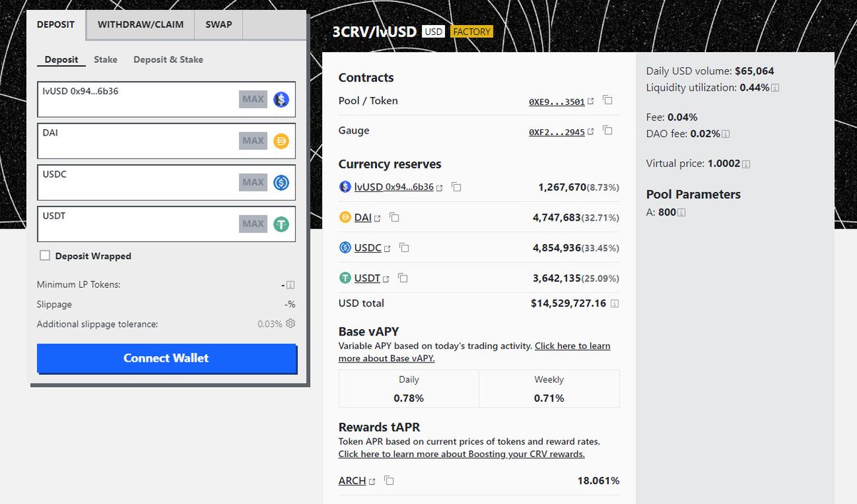Show info for DAO fee
The height and width of the screenshot is (504, 857).
click(x=726, y=133)
